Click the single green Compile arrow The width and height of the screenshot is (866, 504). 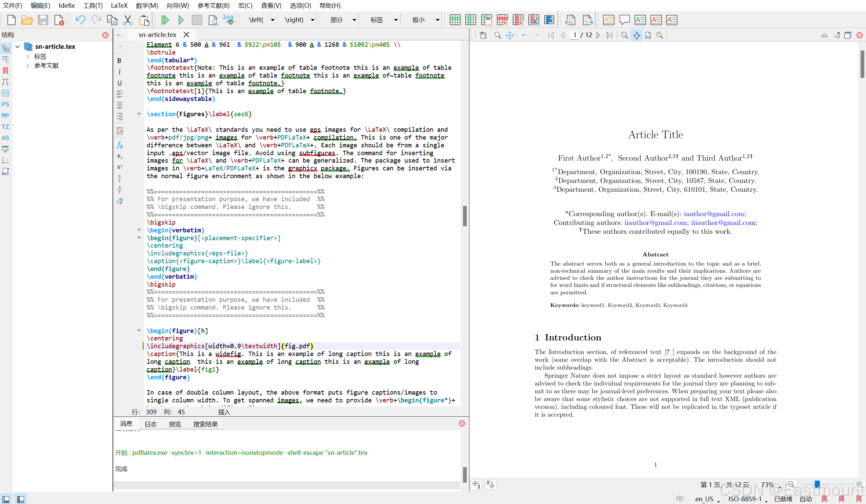pyautogui.click(x=181, y=20)
